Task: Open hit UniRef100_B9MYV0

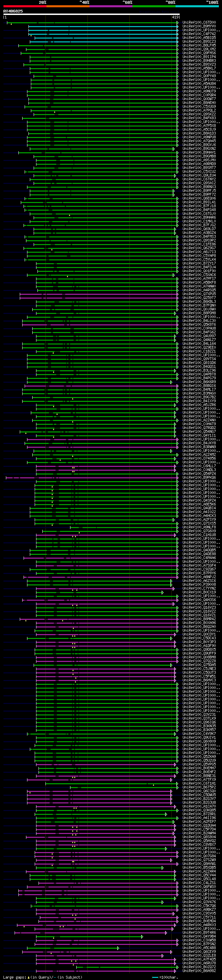Action: pyautogui.click(x=199, y=26)
